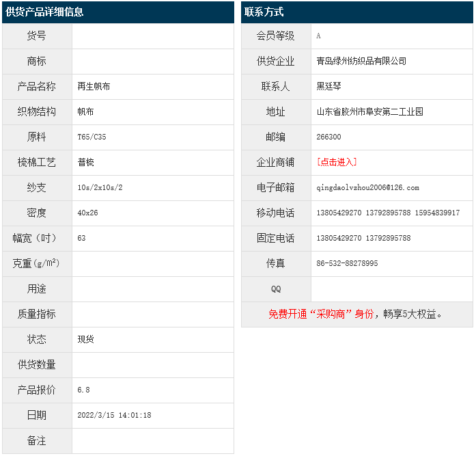The image size is (476, 456).
Task: Select the product price value 6.8
Action: (x=83, y=390)
